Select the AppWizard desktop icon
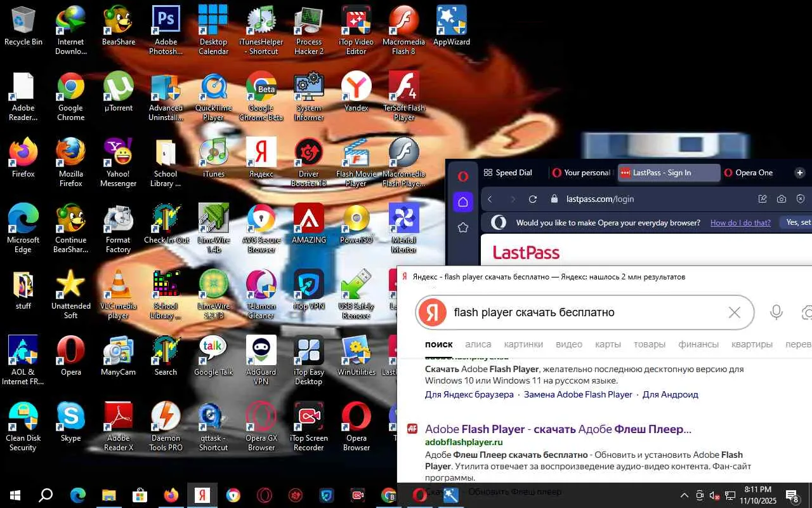The image size is (812, 508). 452,27
